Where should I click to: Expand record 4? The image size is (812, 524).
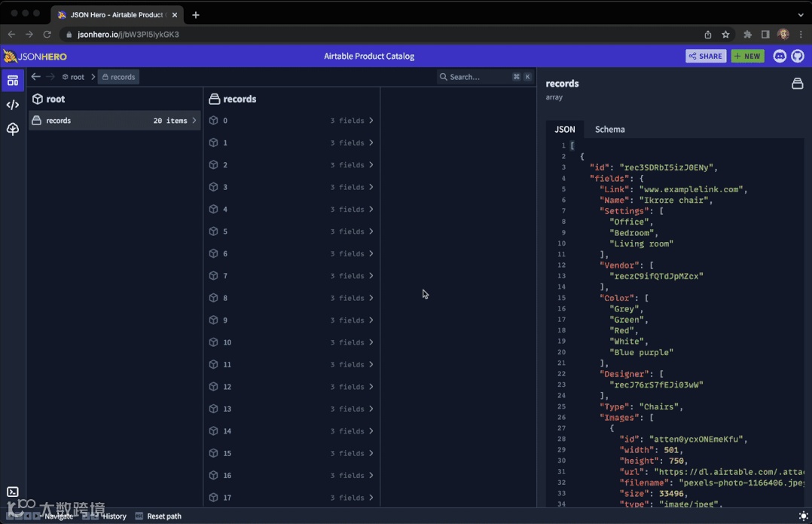[291, 210]
